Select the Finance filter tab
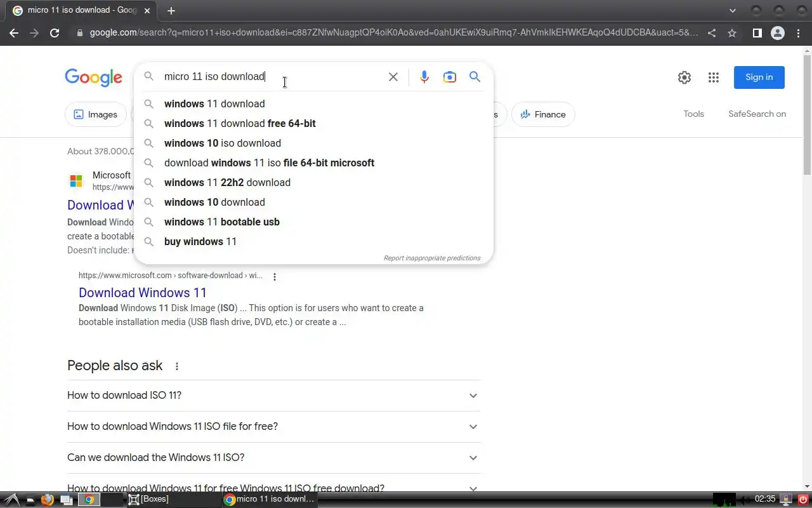The image size is (812, 508). point(543,114)
